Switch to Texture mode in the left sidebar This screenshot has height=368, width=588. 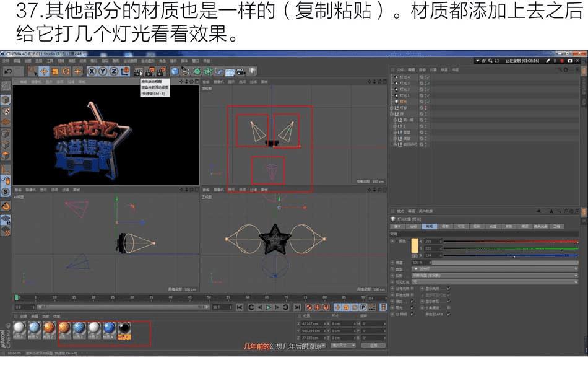point(5,111)
